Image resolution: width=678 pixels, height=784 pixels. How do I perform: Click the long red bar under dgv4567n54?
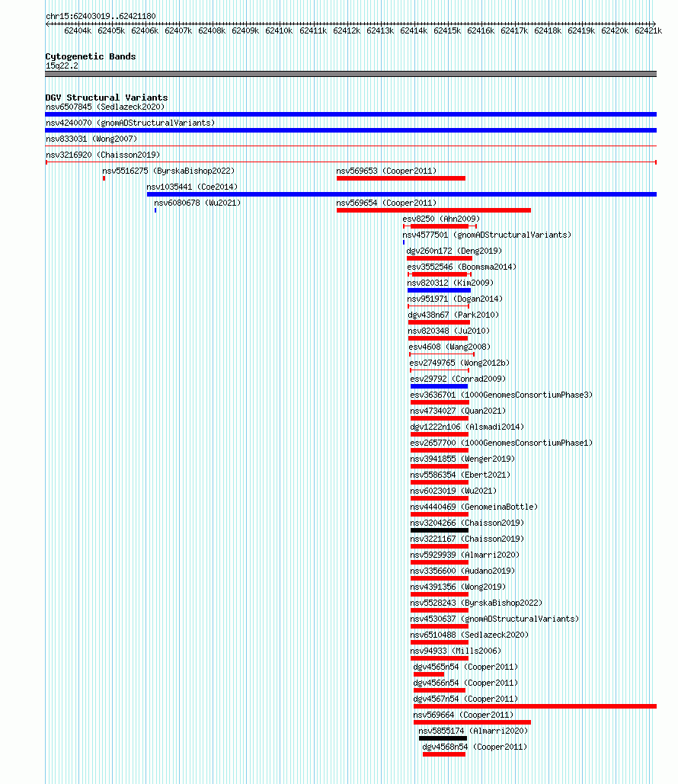click(535, 706)
